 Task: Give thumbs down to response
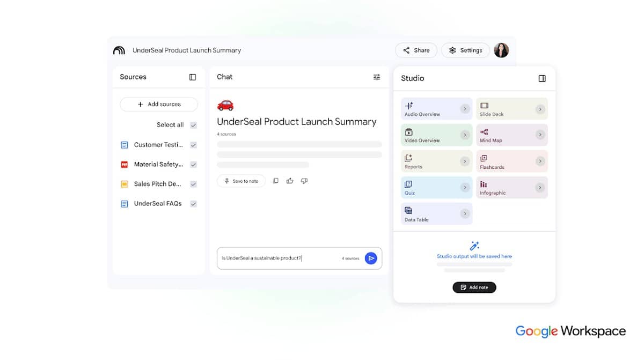[x=304, y=181]
